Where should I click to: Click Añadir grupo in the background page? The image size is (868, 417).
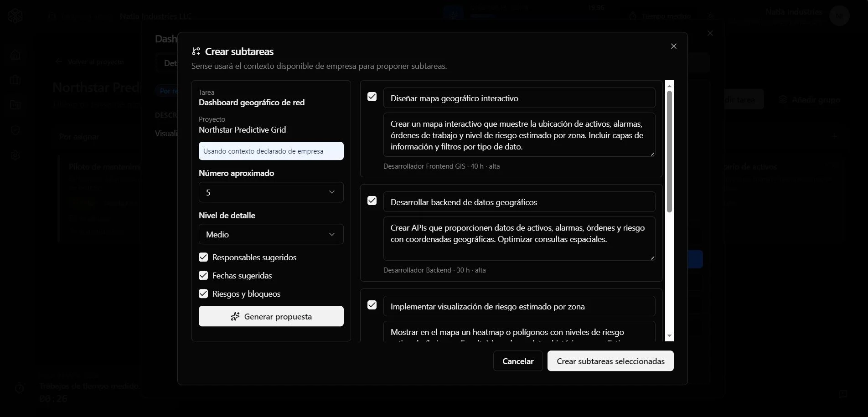(809, 100)
